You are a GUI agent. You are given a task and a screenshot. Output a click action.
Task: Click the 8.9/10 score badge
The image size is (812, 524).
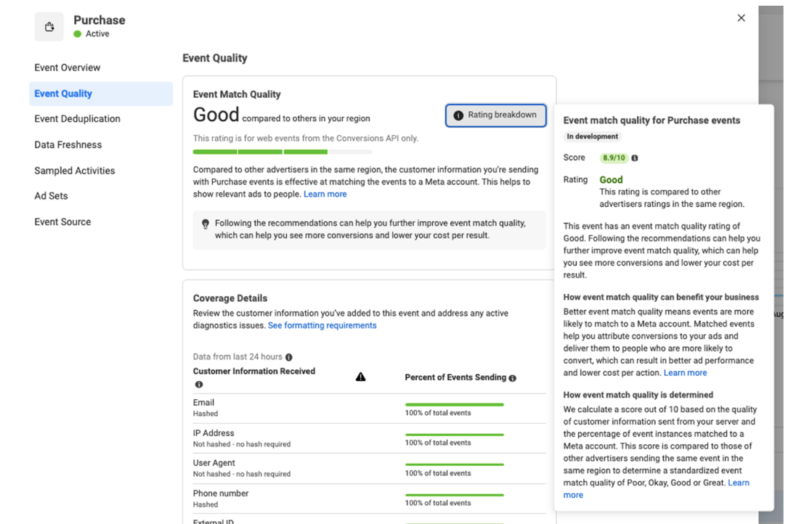(x=614, y=157)
